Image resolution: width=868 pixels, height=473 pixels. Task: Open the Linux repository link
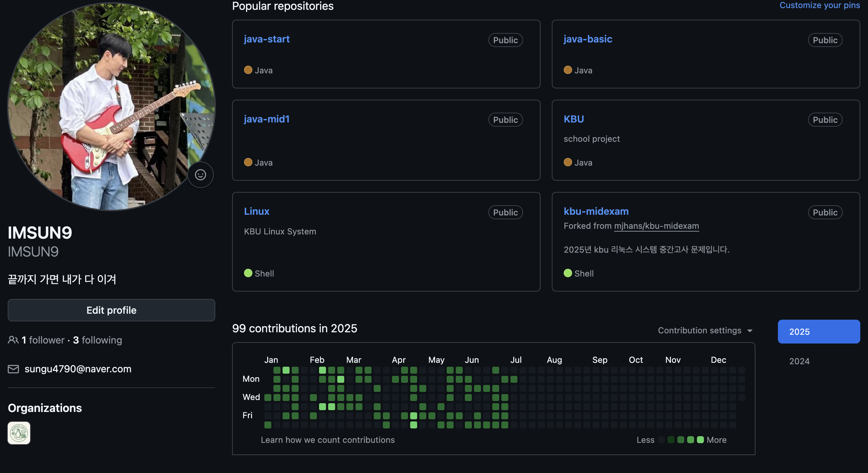(257, 211)
